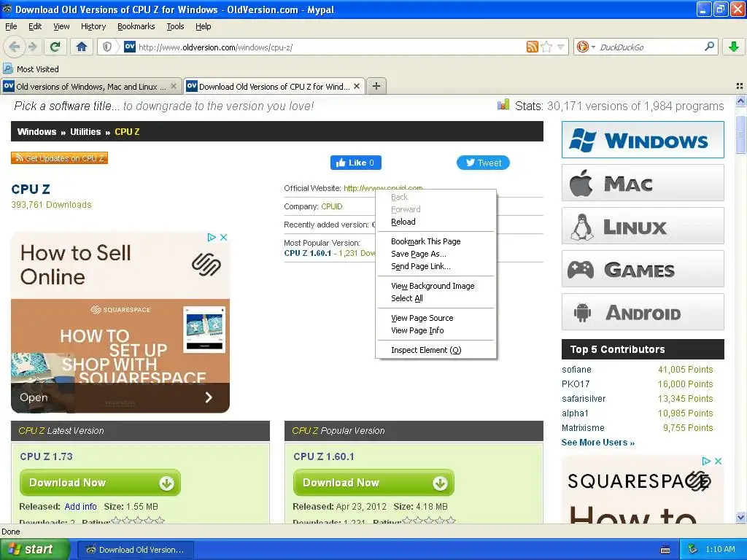Open the CPU Z 1.60.1 most popular version link
747x560 pixels.
point(307,253)
